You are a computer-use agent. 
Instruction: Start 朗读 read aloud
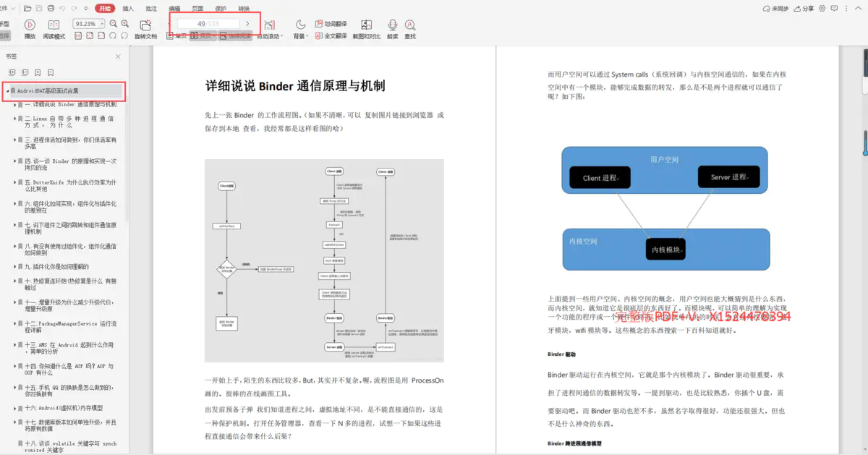393,29
